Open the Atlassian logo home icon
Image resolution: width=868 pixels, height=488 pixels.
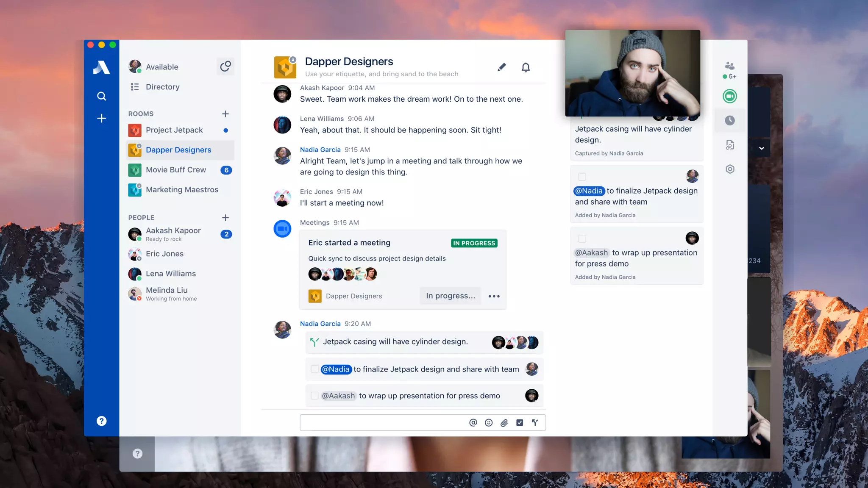click(x=101, y=67)
